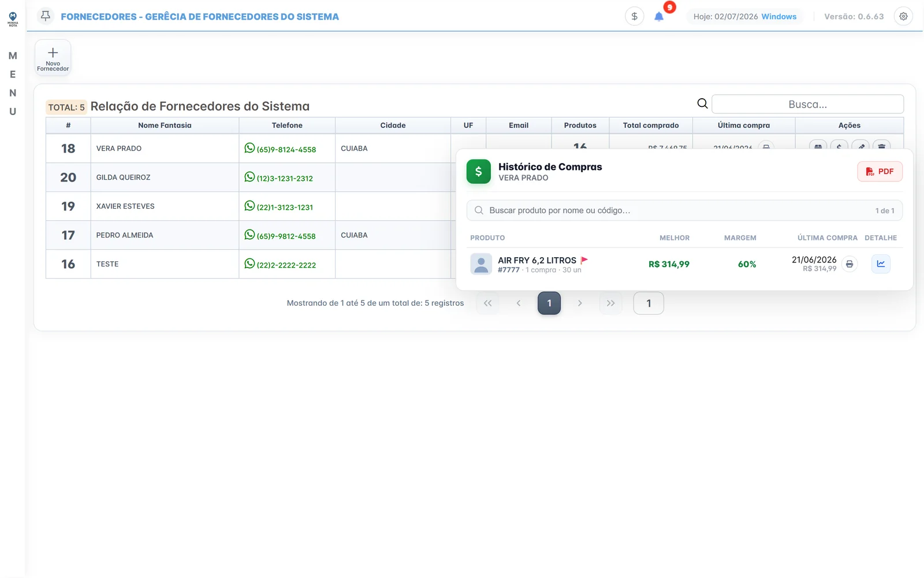Click the Hoje: 02/07/2026 date
This screenshot has width=924, height=578.
click(x=725, y=17)
